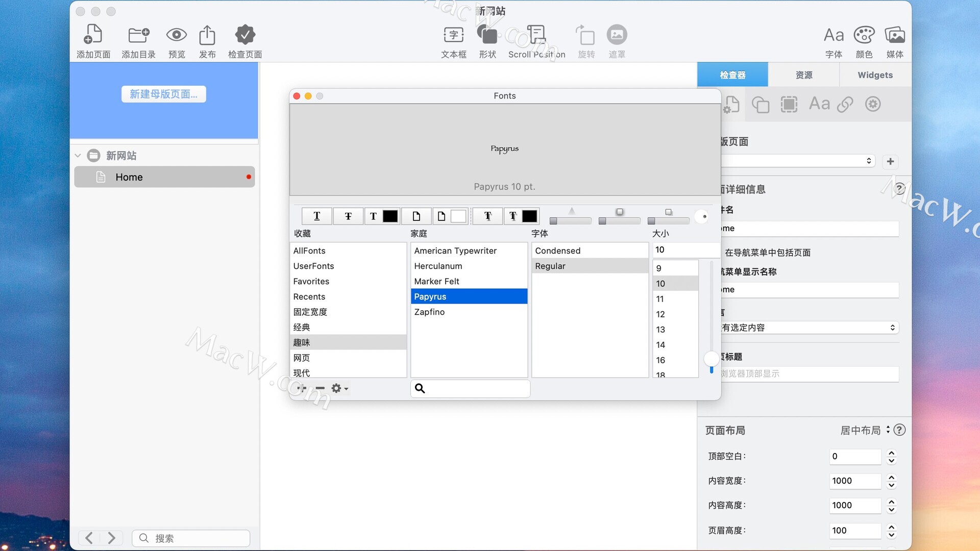Click the font search field

pyautogui.click(x=470, y=388)
